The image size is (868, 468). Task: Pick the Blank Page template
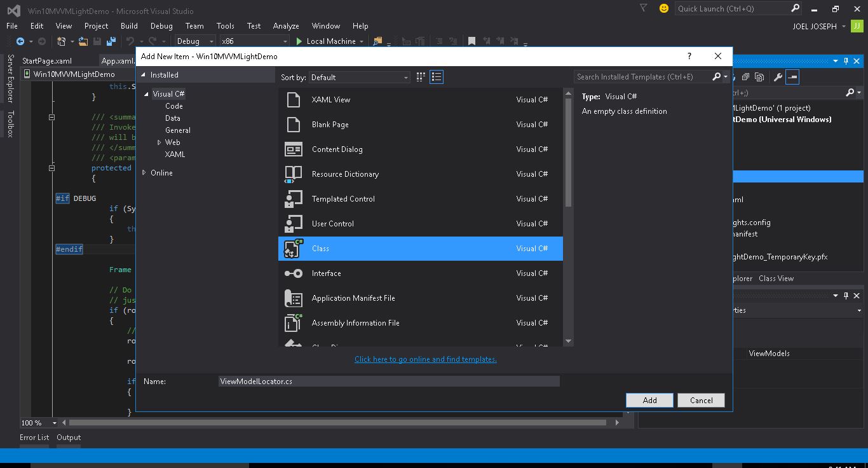click(420, 125)
